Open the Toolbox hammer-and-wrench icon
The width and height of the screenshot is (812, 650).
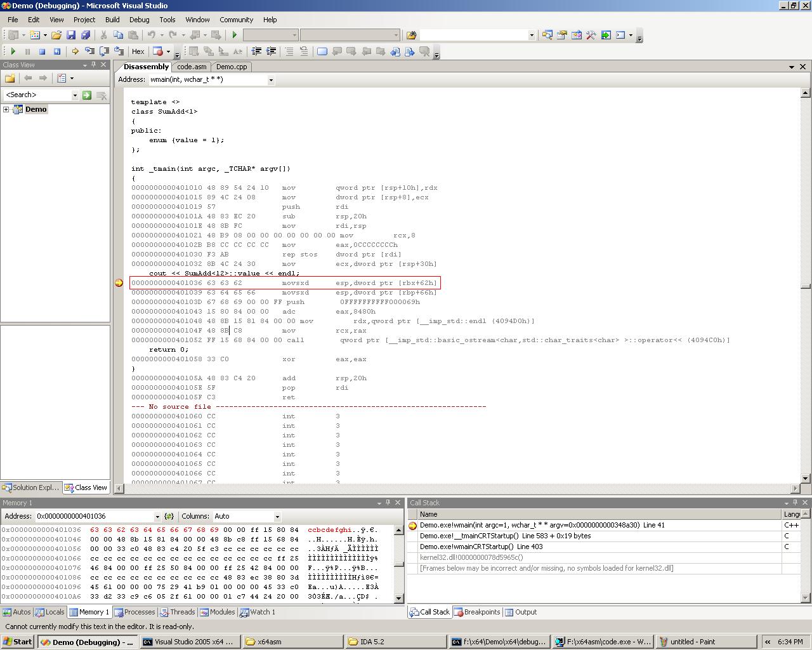(x=591, y=35)
